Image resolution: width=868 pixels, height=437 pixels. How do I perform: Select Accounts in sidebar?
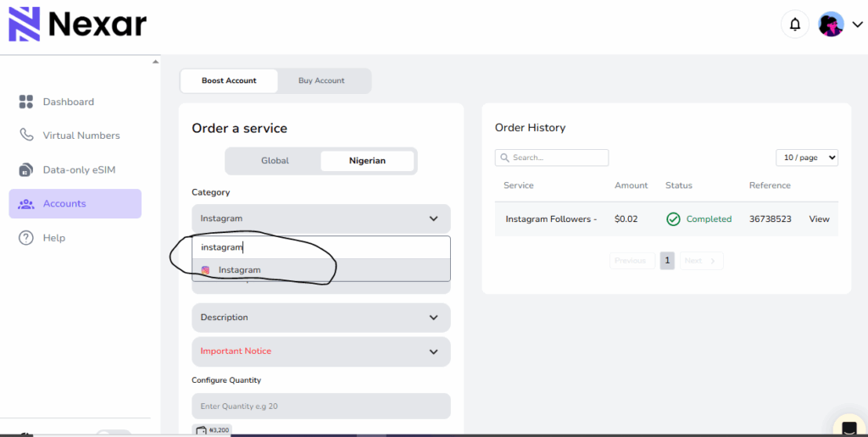(x=75, y=203)
